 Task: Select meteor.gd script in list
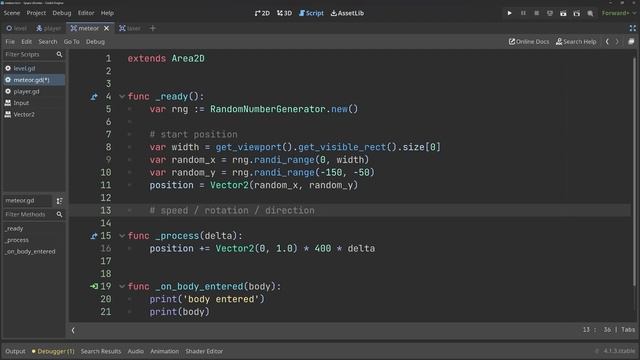point(33,80)
